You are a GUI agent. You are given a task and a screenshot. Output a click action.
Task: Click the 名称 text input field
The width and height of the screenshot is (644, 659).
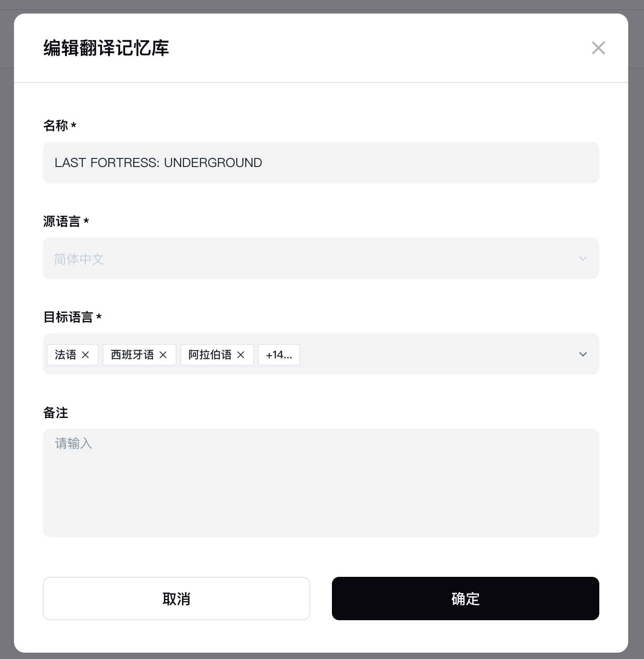[x=321, y=162]
